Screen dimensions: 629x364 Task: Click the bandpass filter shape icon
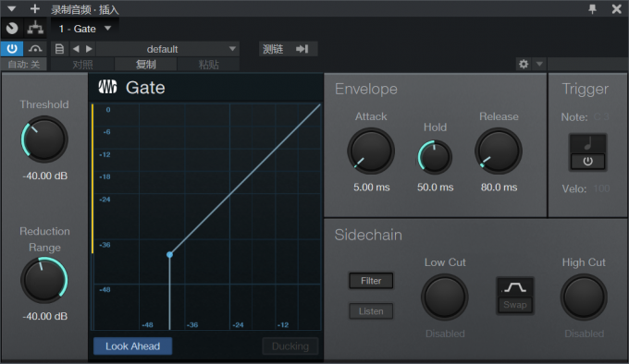(x=515, y=287)
